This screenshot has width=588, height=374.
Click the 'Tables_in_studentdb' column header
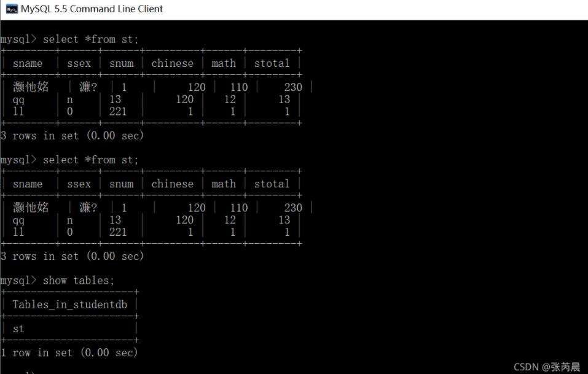tap(70, 304)
